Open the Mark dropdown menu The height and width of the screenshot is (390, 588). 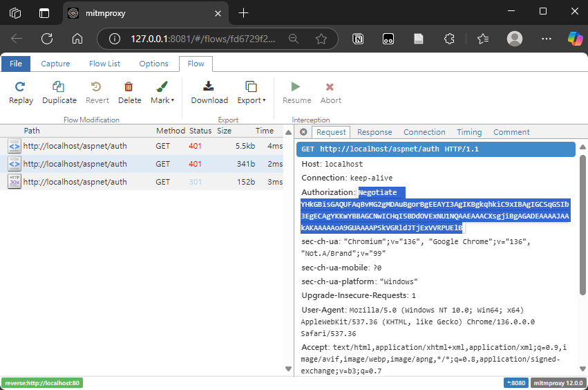pos(162,100)
